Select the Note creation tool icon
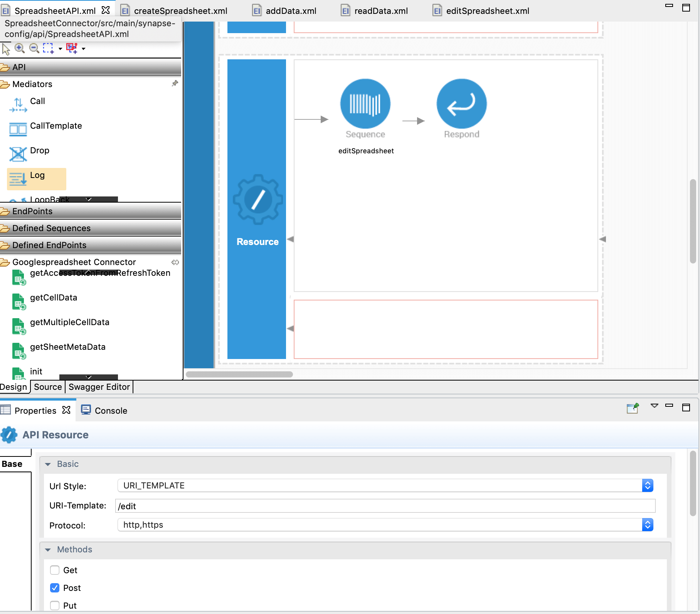This screenshot has width=700, height=614. (x=72, y=48)
